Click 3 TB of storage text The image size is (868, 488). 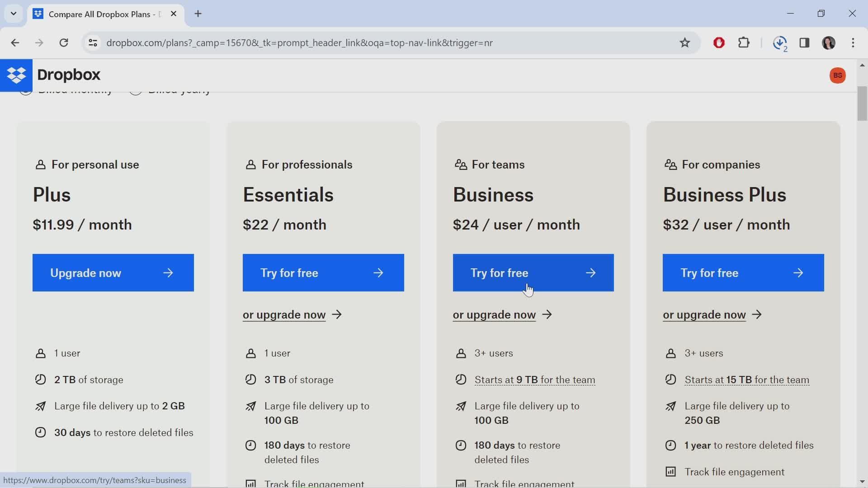coord(299,380)
